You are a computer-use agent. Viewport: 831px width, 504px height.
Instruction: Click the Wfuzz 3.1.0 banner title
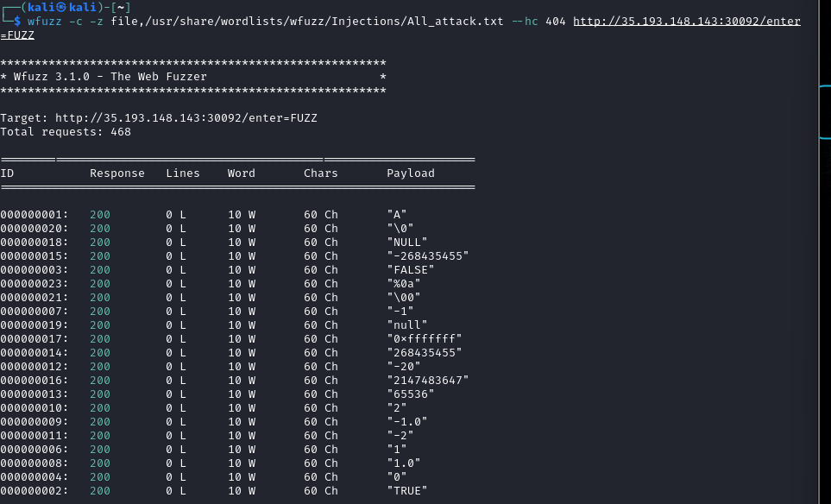110,76
